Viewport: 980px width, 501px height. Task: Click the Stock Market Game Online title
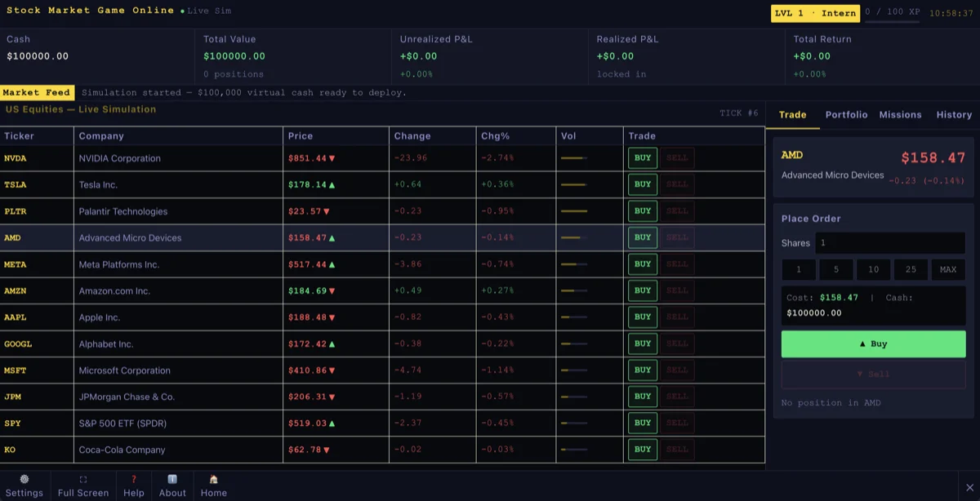click(90, 11)
